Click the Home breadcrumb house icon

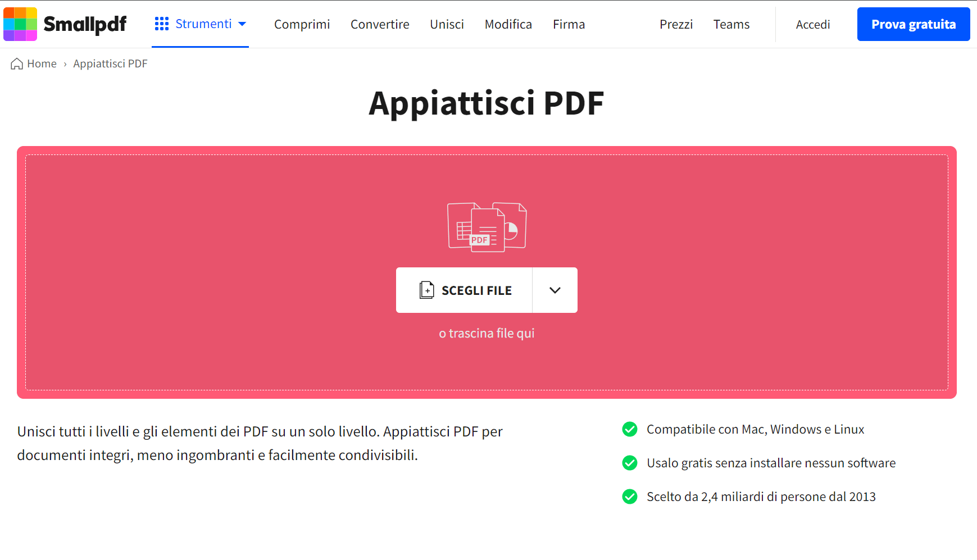[x=17, y=63]
